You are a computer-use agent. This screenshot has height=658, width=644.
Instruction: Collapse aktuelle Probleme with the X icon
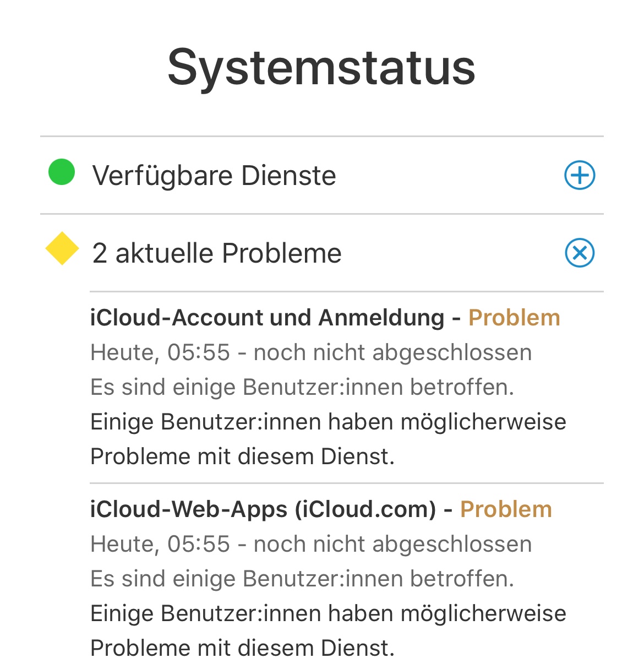580,253
